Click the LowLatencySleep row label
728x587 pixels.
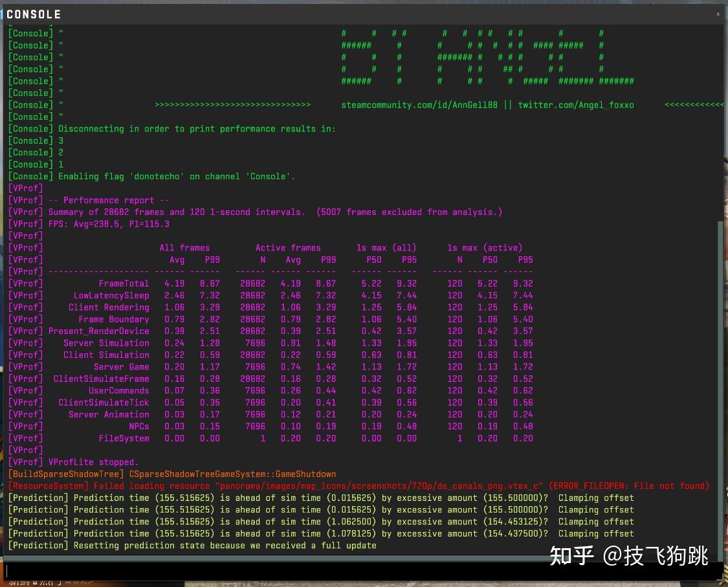tap(111, 295)
